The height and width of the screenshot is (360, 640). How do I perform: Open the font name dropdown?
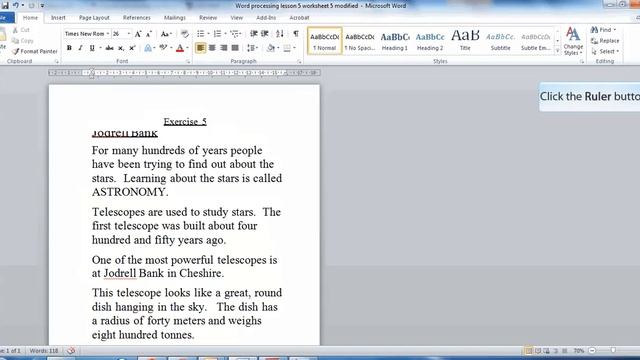pos(108,34)
